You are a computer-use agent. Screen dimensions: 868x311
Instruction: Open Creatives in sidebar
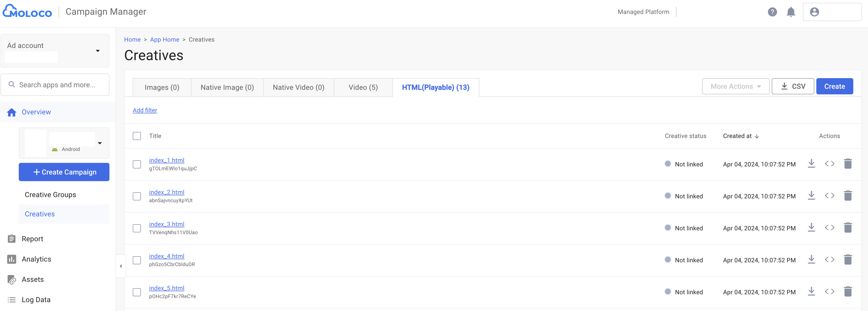[x=40, y=214]
